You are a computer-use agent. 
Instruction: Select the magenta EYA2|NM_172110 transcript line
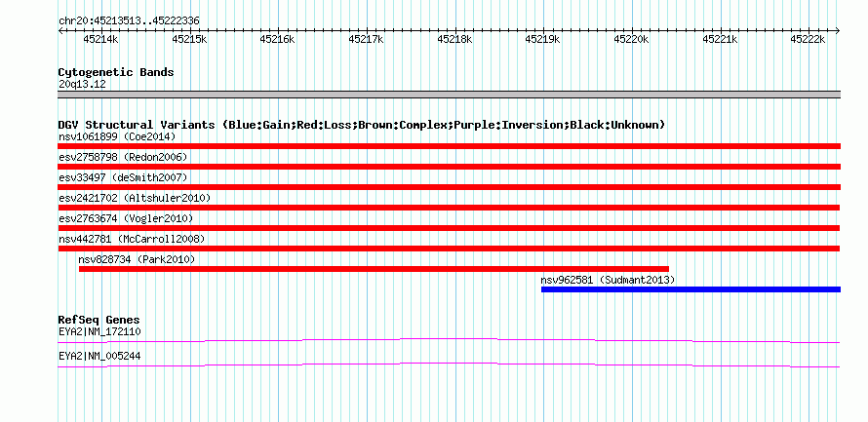point(449,341)
